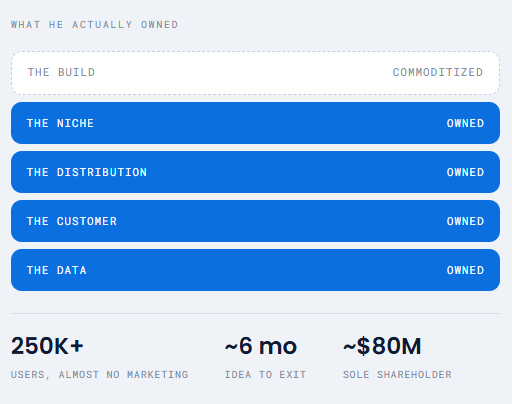Select THE CUSTOMER bar
Screen dimensions: 512x404
[255, 221]
